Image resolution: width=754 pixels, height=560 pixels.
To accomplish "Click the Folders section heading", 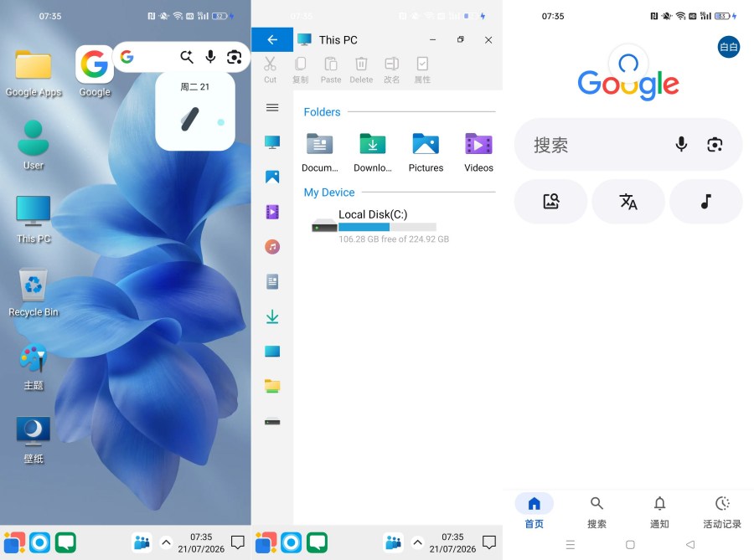I will pyautogui.click(x=322, y=112).
